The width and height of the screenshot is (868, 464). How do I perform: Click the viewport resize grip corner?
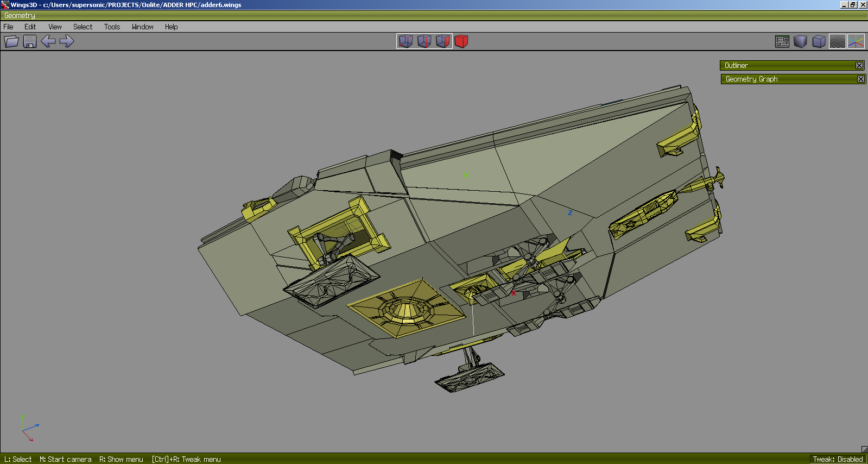pos(864,449)
